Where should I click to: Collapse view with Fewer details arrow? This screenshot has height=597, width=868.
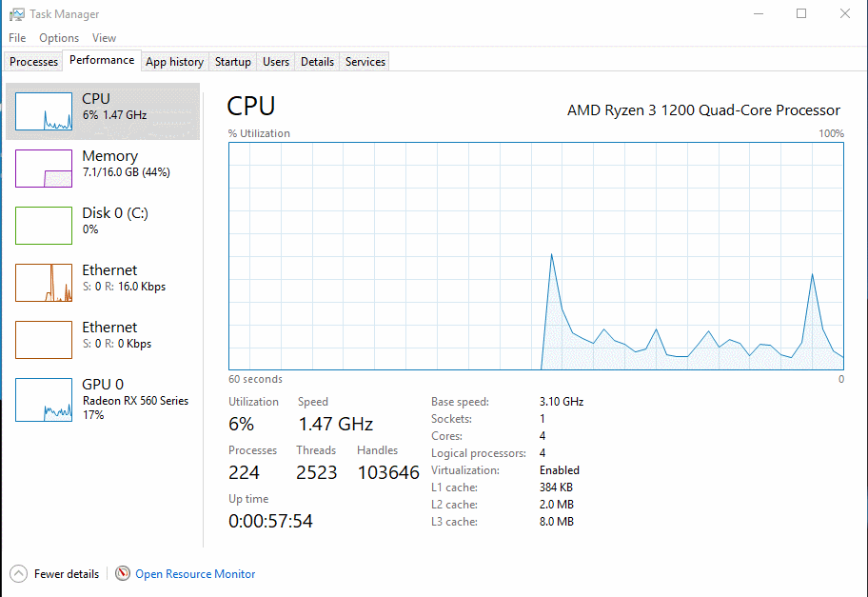coord(19,574)
